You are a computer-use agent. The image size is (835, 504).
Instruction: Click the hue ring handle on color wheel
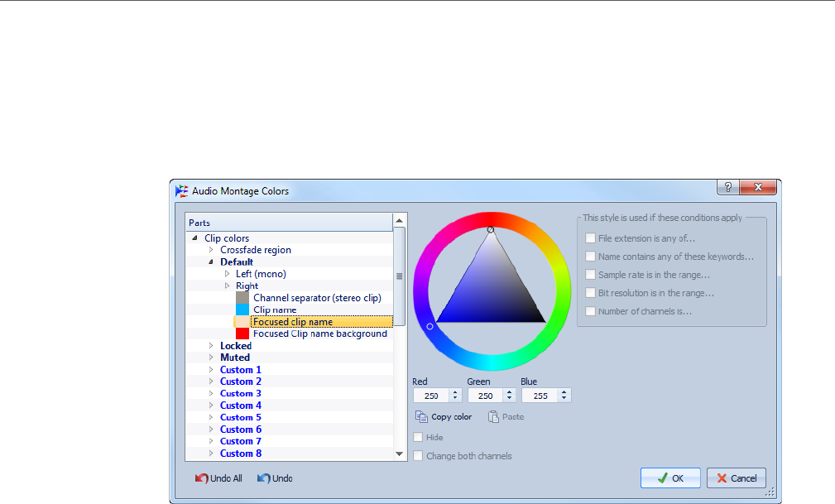[429, 327]
